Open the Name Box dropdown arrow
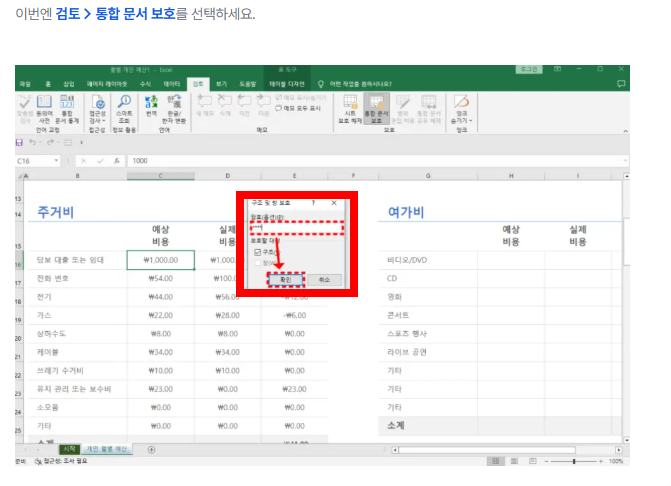Image resolution: width=671 pixels, height=486 pixels. 56,161
